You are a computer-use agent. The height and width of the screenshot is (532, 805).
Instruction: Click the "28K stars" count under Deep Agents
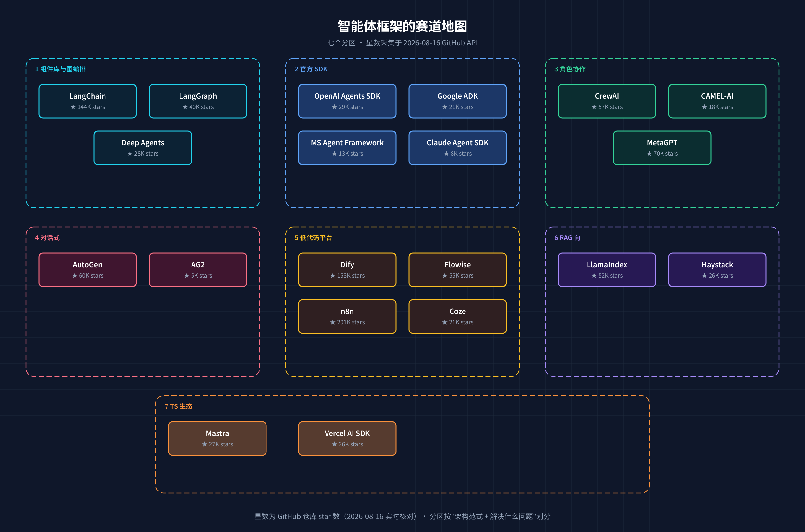click(143, 154)
